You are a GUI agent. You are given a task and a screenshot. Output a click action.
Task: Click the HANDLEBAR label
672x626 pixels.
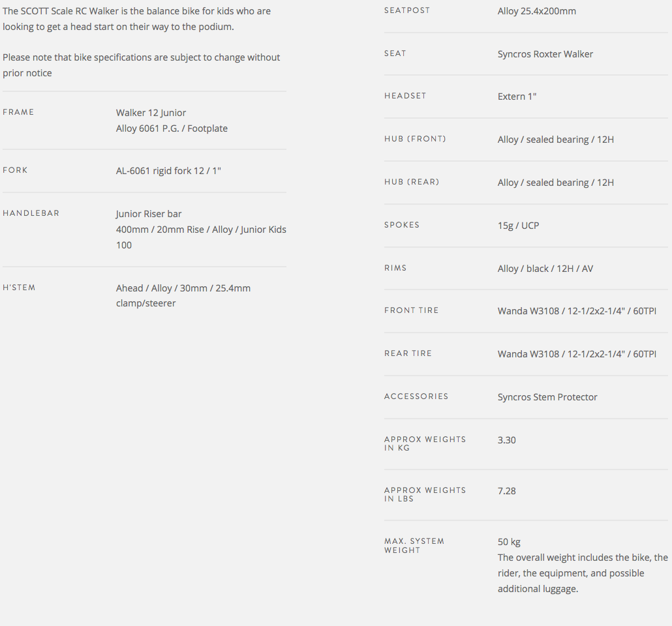click(x=31, y=213)
